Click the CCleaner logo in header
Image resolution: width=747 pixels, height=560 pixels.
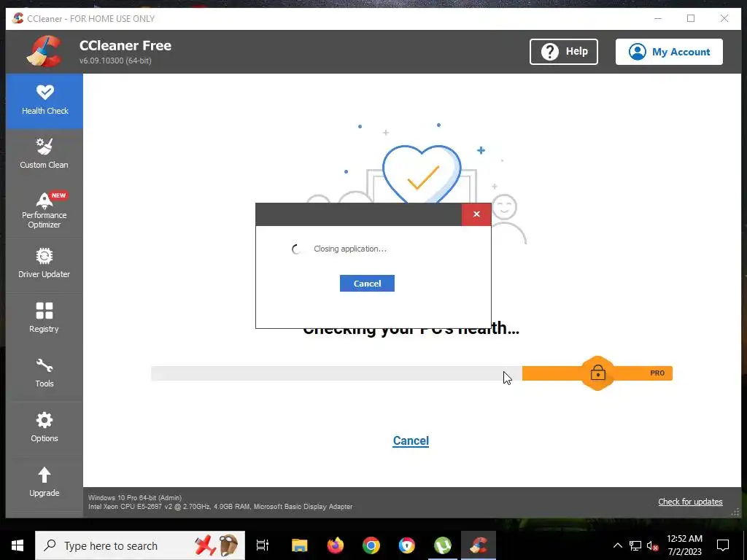coord(44,51)
